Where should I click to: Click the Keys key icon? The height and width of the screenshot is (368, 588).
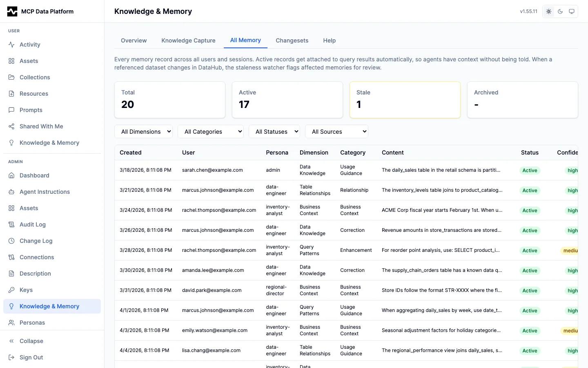point(11,290)
